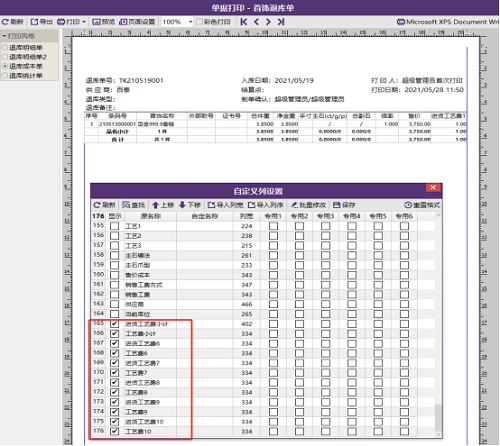Click the 导出 export icon
Image resolution: width=500 pixels, height=446 pixels.
tap(34, 22)
